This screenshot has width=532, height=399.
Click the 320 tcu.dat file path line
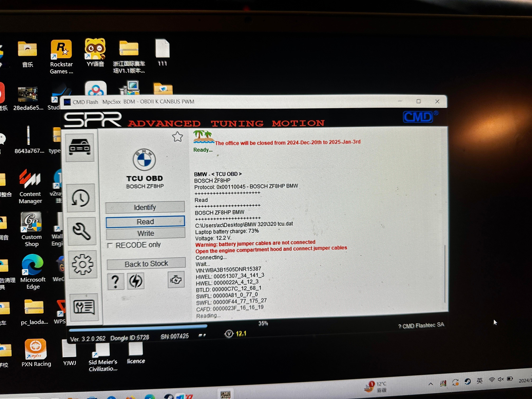click(244, 224)
